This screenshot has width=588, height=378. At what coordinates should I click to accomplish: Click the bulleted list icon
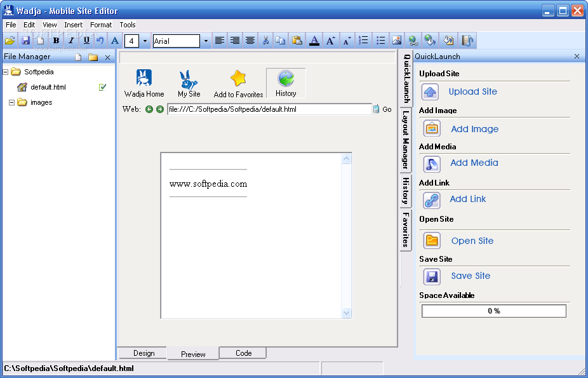coord(380,41)
